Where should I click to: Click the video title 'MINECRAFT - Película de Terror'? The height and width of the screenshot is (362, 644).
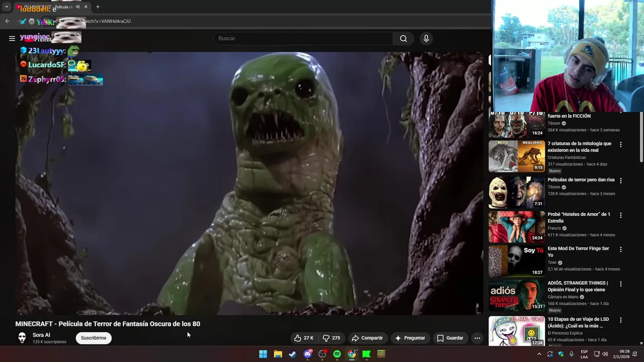point(108,324)
